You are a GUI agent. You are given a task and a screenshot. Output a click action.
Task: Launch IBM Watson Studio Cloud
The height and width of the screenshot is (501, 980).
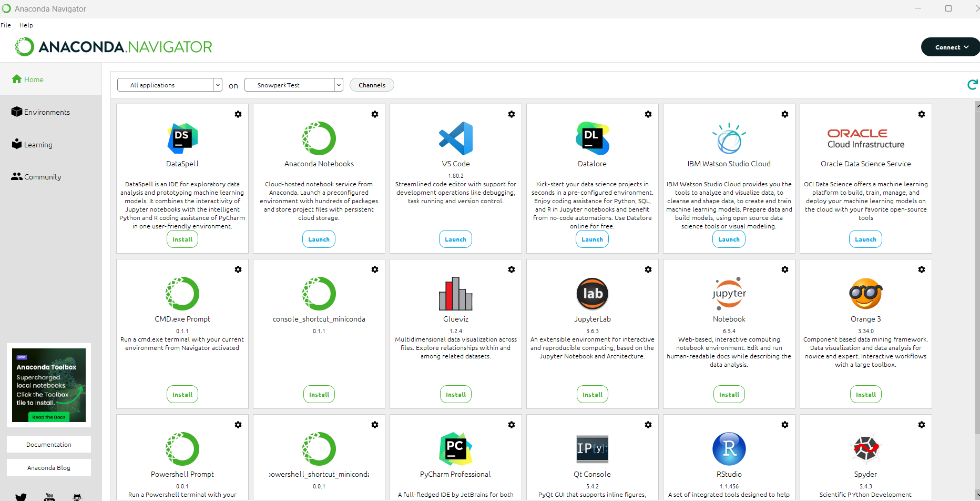coord(729,239)
